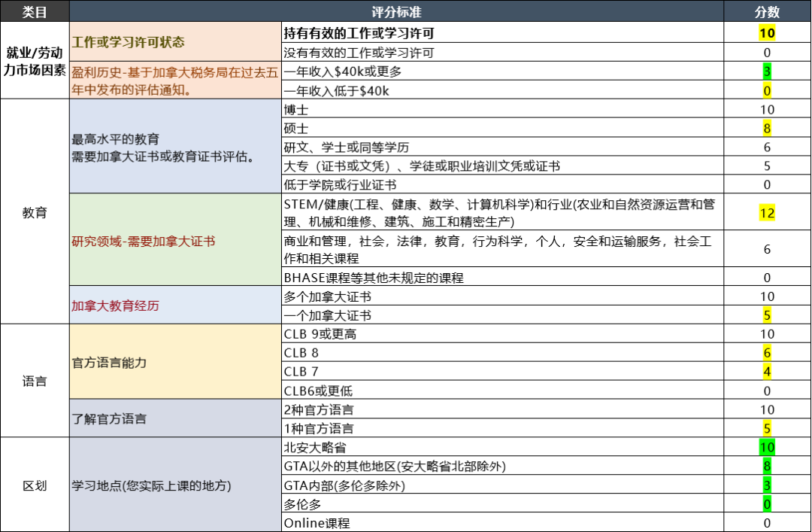Viewport: 812px width, 532px height.
Task: Click score 8 for GTA以外的其他地区
Action: (x=767, y=466)
